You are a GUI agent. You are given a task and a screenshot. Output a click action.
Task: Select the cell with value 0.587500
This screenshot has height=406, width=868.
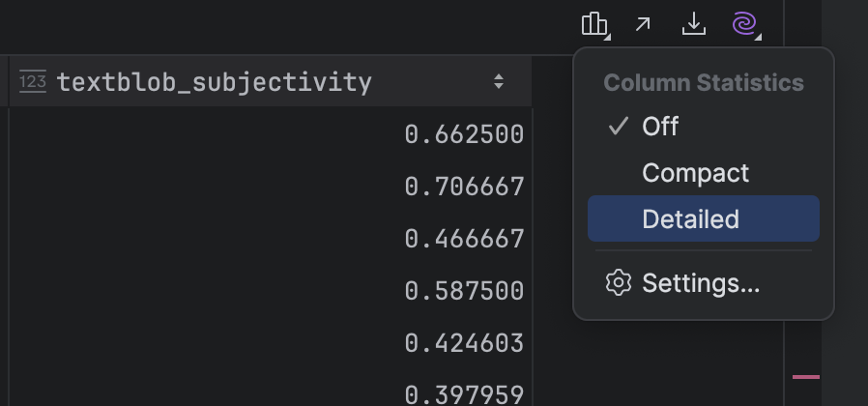coord(271,291)
